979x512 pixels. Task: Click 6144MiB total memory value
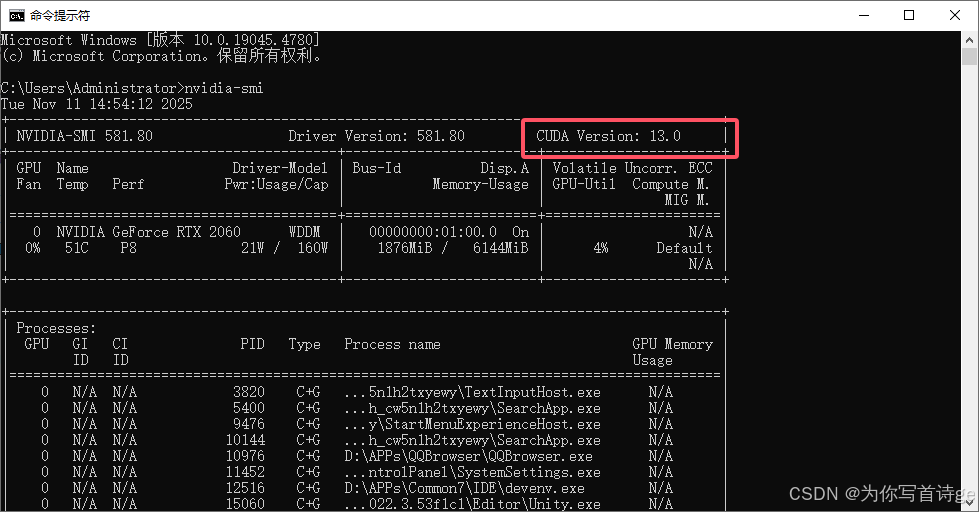click(x=501, y=249)
